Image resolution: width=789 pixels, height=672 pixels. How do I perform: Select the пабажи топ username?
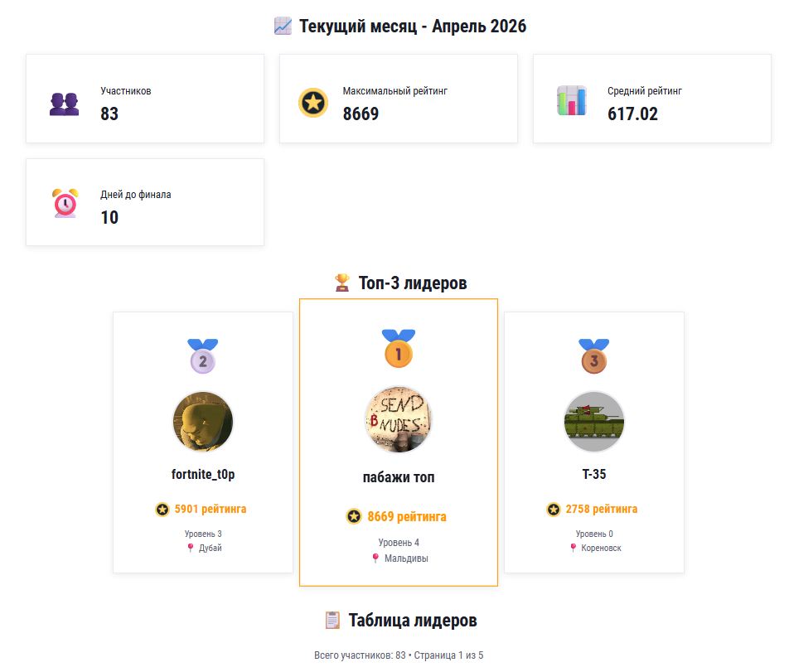pyautogui.click(x=399, y=477)
